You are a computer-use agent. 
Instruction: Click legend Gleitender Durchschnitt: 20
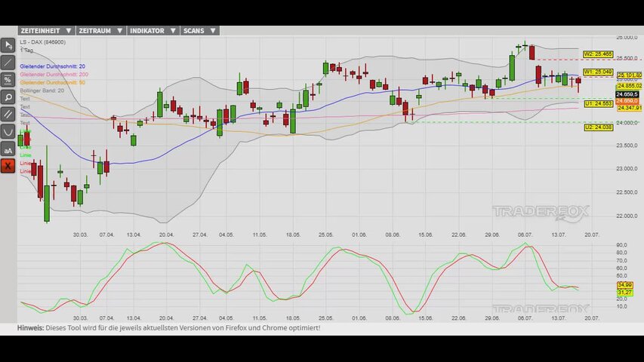pyautogui.click(x=53, y=66)
